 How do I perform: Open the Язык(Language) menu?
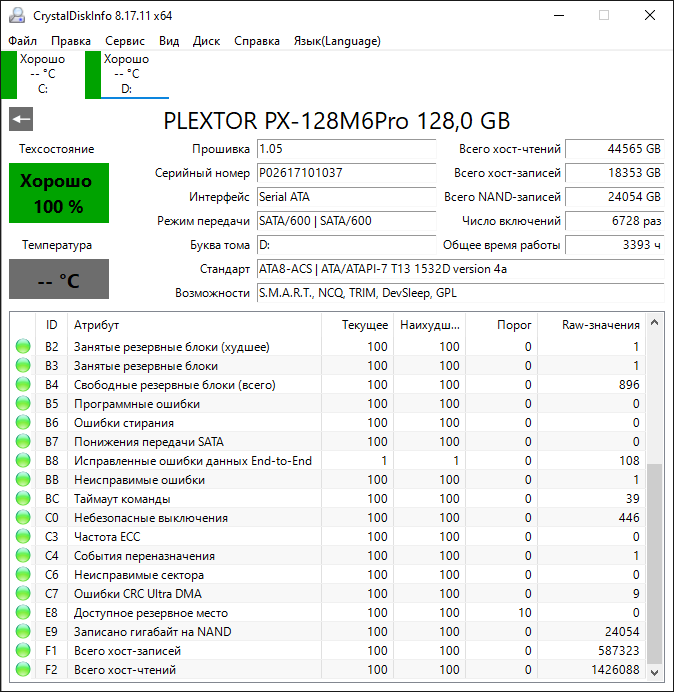[337, 41]
